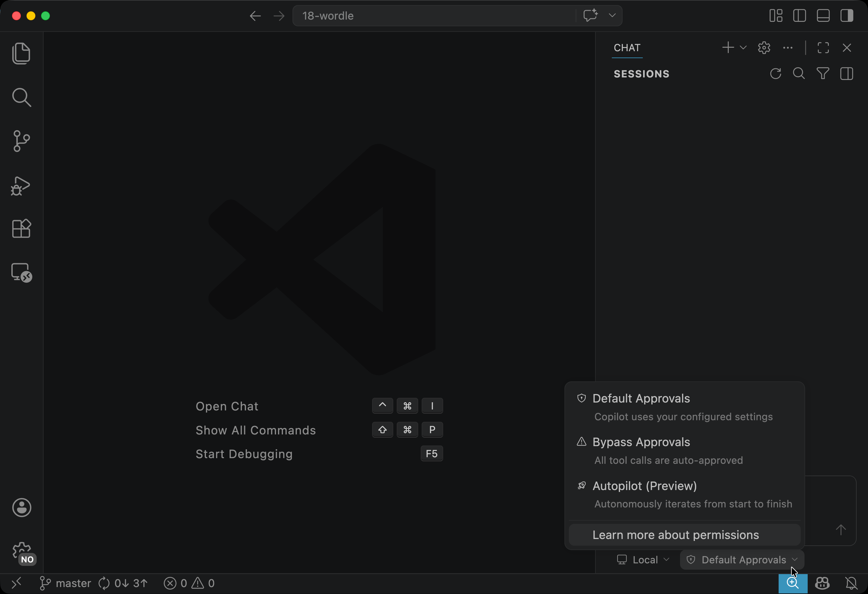Maximize the chat panel
The width and height of the screenshot is (868, 594).
point(823,48)
